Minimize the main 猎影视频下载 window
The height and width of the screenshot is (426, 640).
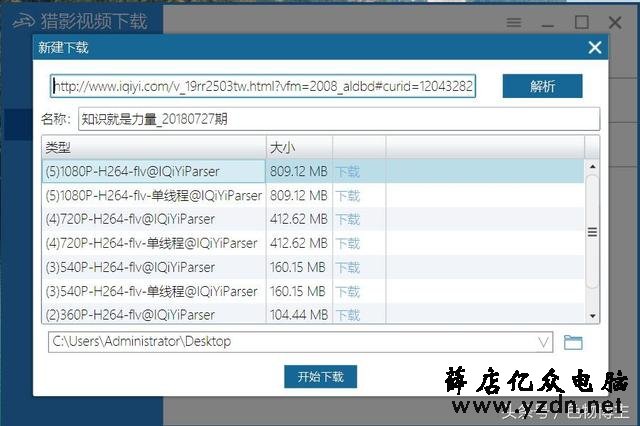coord(547,26)
